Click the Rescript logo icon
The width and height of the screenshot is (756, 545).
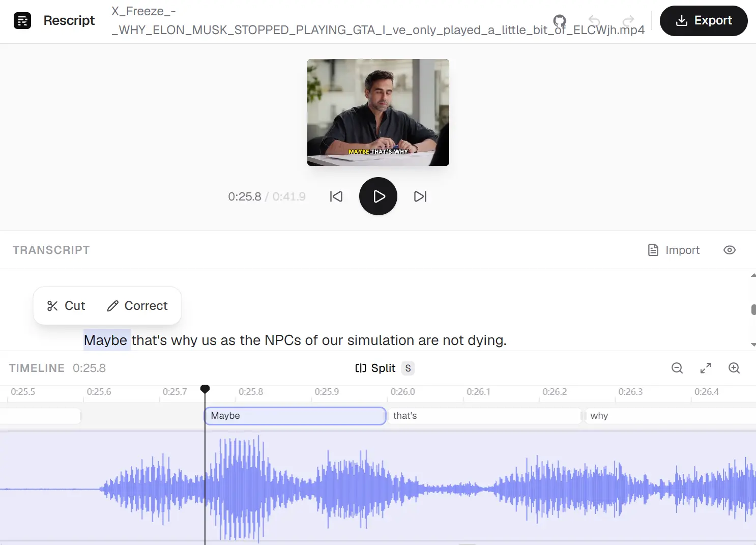click(22, 20)
